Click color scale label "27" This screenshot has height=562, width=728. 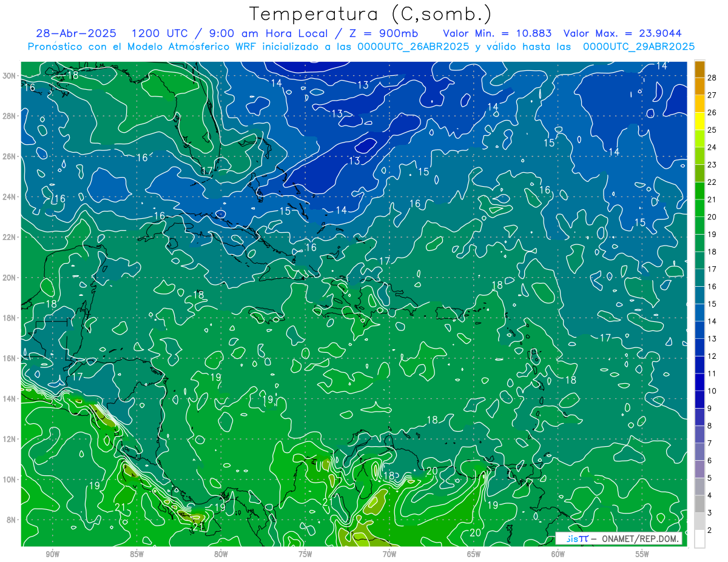point(712,95)
